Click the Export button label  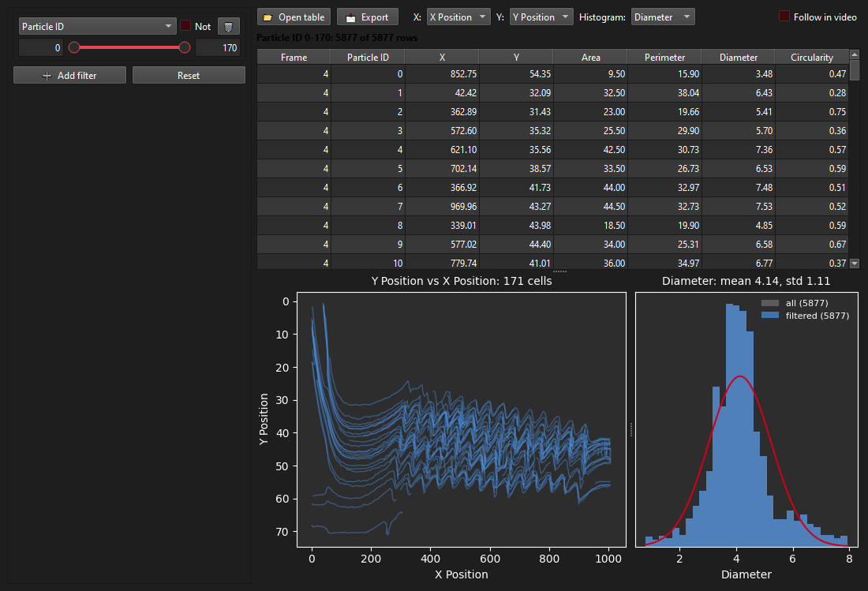tap(375, 17)
